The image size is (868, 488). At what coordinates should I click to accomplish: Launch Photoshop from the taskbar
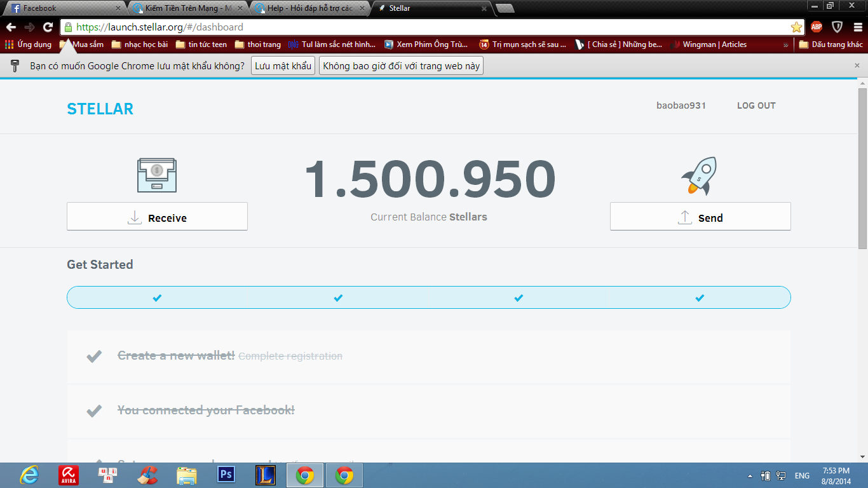(226, 475)
